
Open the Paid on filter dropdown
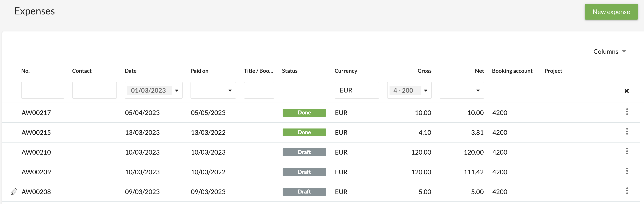(x=230, y=90)
